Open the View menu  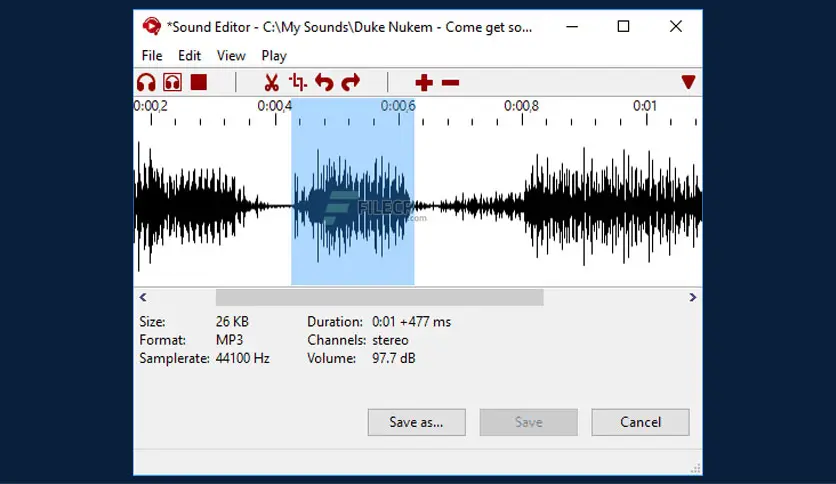pyautogui.click(x=231, y=56)
